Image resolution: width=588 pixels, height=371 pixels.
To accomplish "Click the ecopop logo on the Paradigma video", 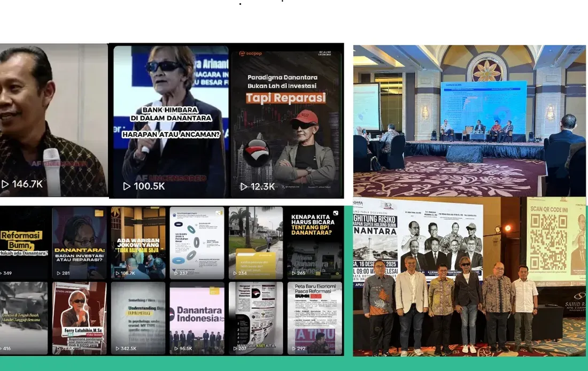I will point(251,53).
